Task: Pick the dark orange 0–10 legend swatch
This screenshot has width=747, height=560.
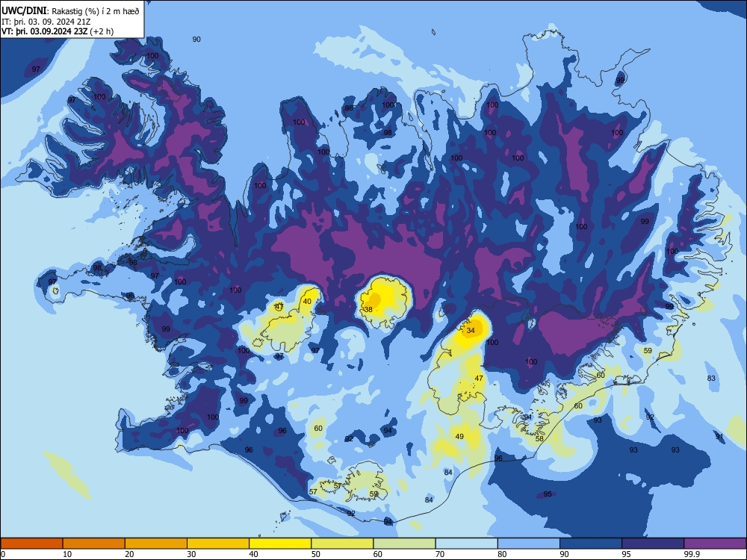Action: 31,544
